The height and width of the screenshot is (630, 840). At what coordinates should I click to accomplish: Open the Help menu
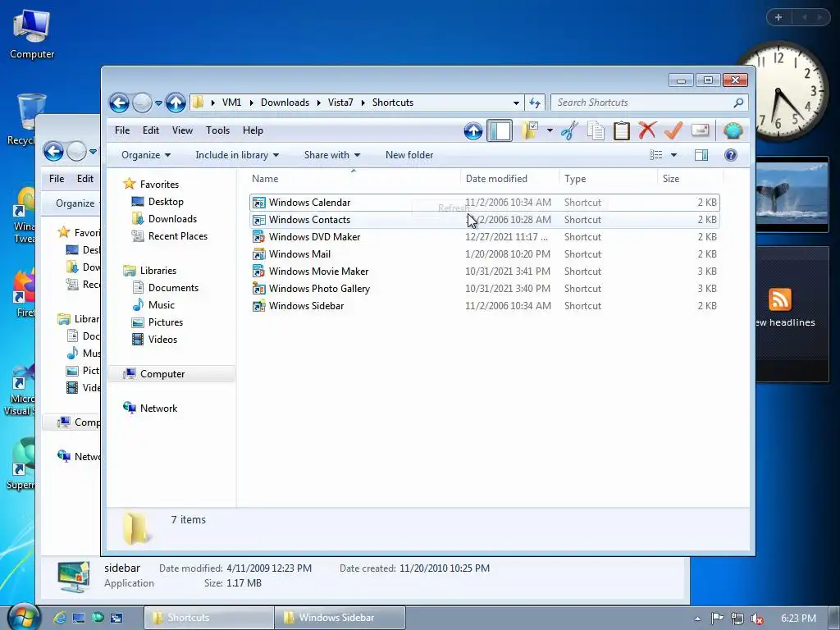click(253, 130)
